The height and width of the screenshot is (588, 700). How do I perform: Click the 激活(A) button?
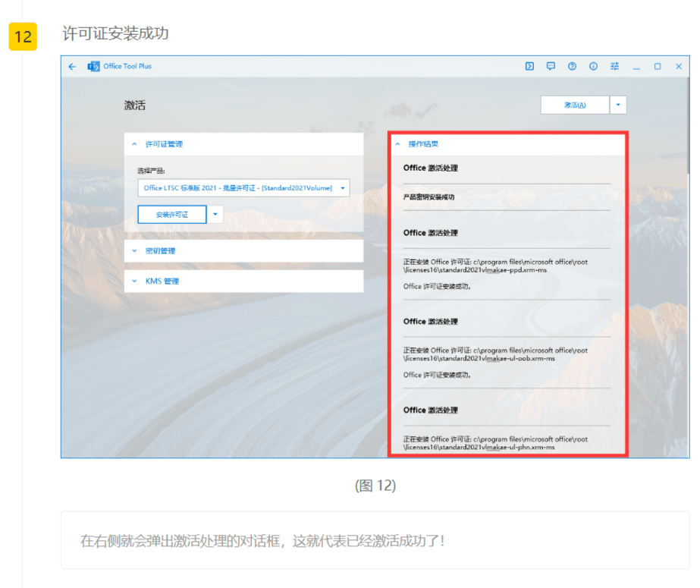[x=575, y=105]
